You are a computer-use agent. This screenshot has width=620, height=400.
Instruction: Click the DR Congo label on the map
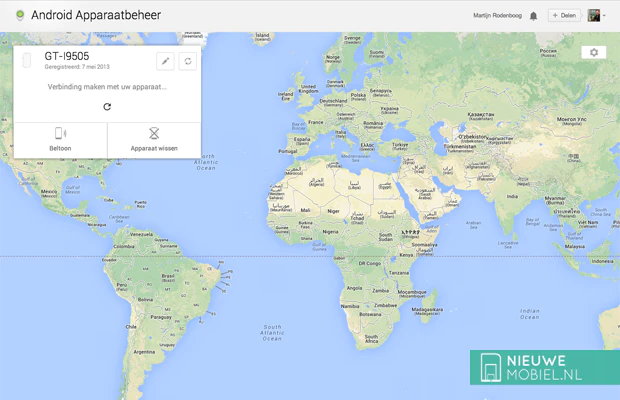370,263
